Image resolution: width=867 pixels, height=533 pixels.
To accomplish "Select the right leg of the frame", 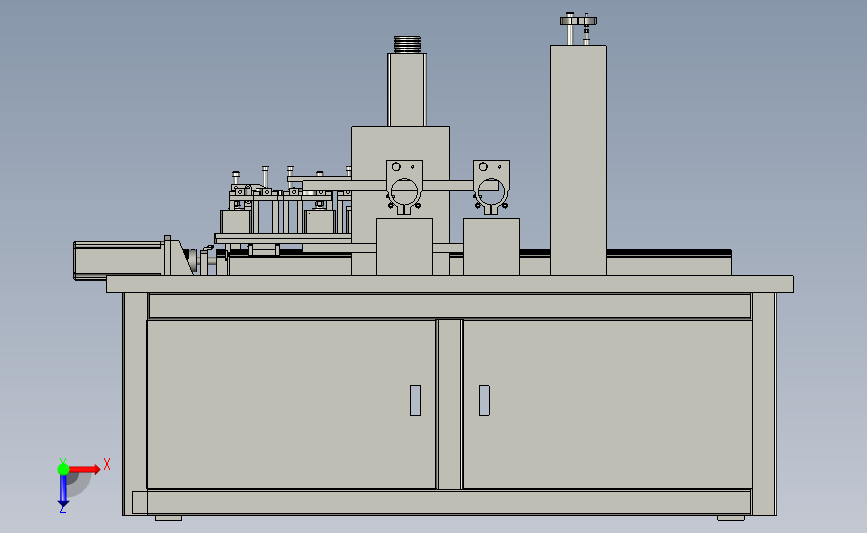I will coord(764,404).
